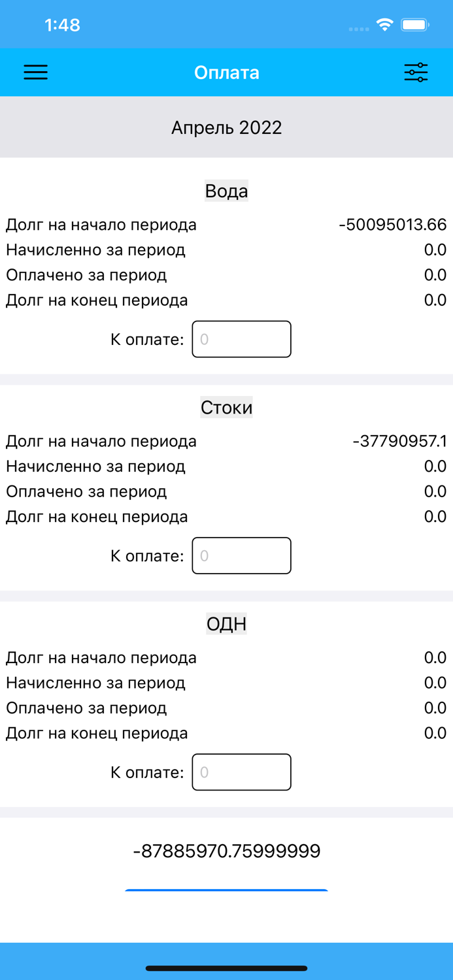Tap the К оплате field under ОДН
Image resolution: width=453 pixels, height=980 pixels.
(x=241, y=772)
